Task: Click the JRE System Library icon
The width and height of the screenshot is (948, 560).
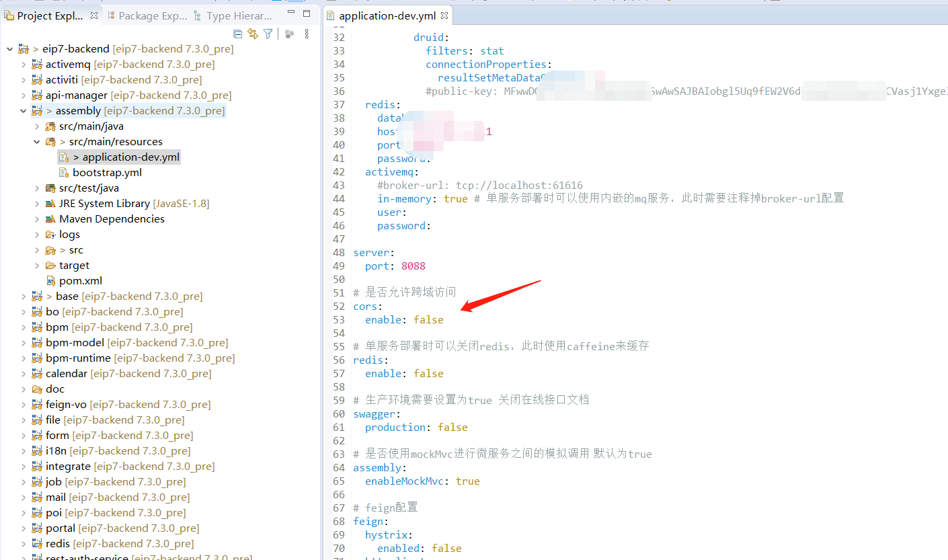Action: click(x=50, y=204)
